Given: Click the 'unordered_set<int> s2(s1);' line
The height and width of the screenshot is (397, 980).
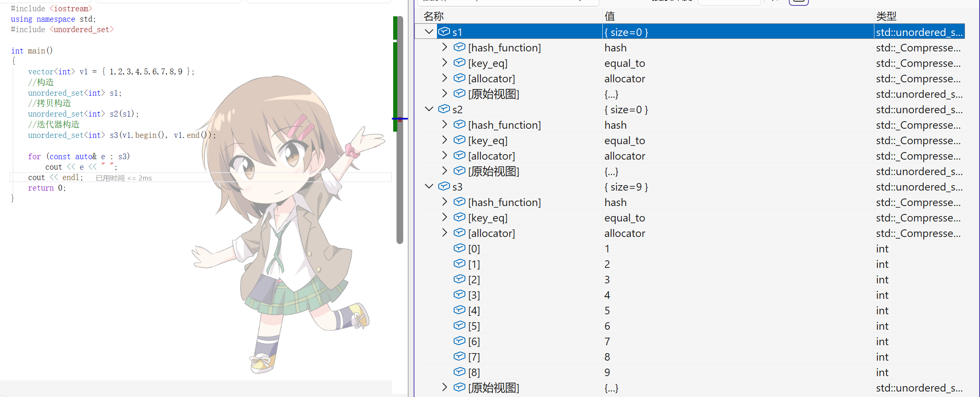Looking at the screenshot, I should [83, 114].
